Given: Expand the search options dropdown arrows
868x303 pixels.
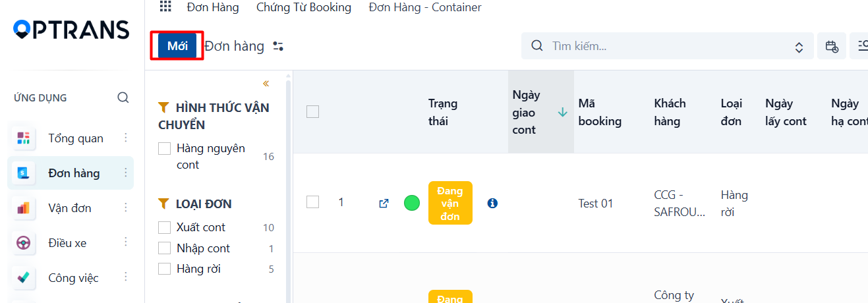Looking at the screenshot, I should (799, 47).
